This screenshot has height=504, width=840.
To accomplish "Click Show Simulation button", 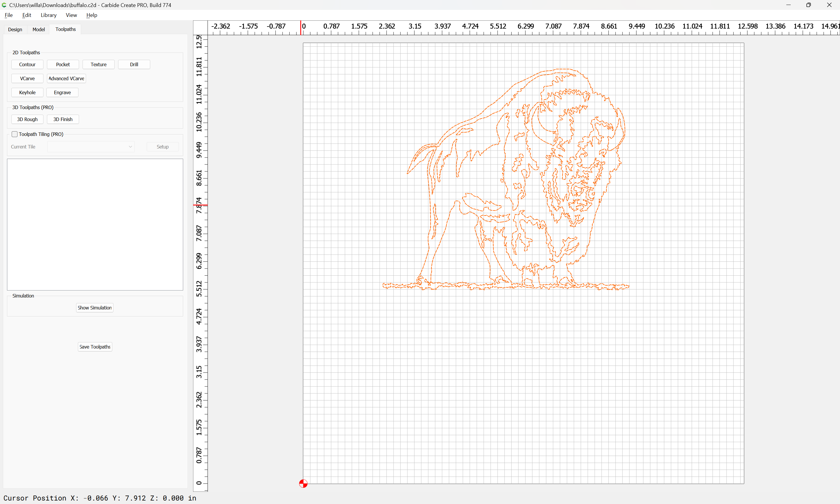I will (x=95, y=308).
